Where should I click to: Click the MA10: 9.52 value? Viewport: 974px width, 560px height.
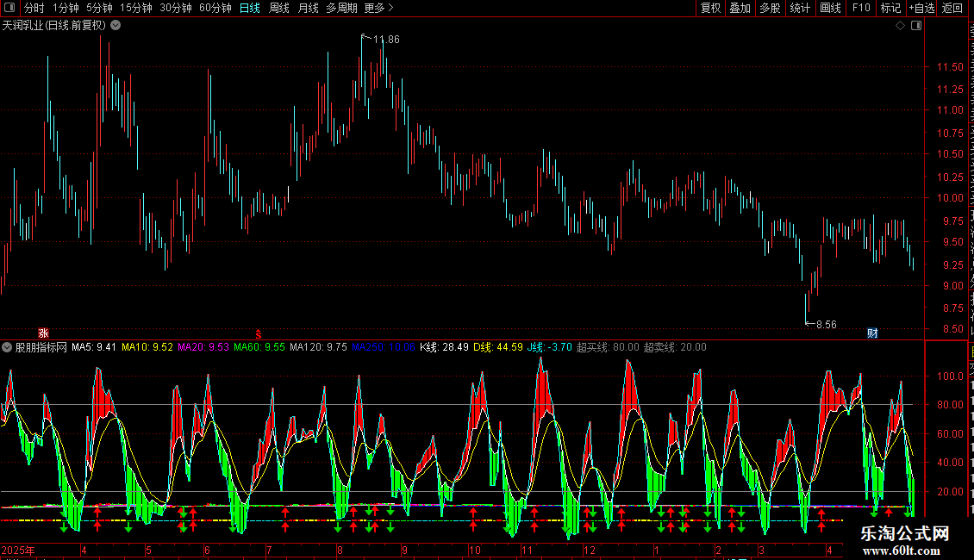tap(147, 347)
